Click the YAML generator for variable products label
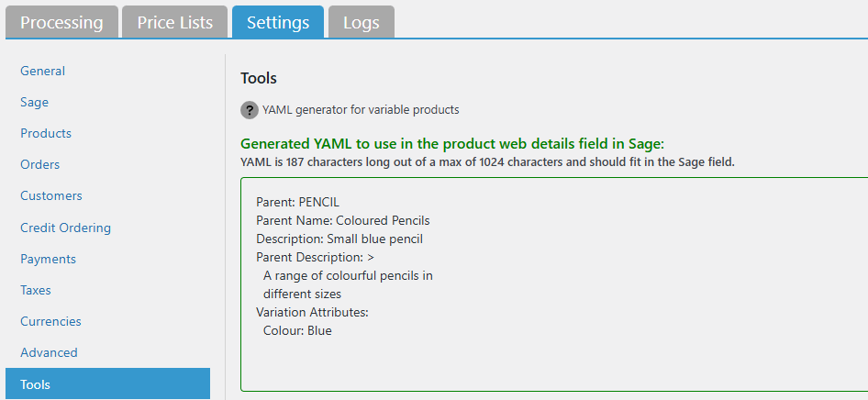This screenshot has width=868, height=400. 361,110
